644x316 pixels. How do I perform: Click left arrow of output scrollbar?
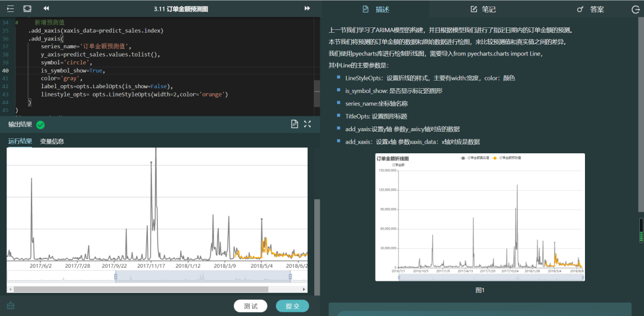coord(10,289)
